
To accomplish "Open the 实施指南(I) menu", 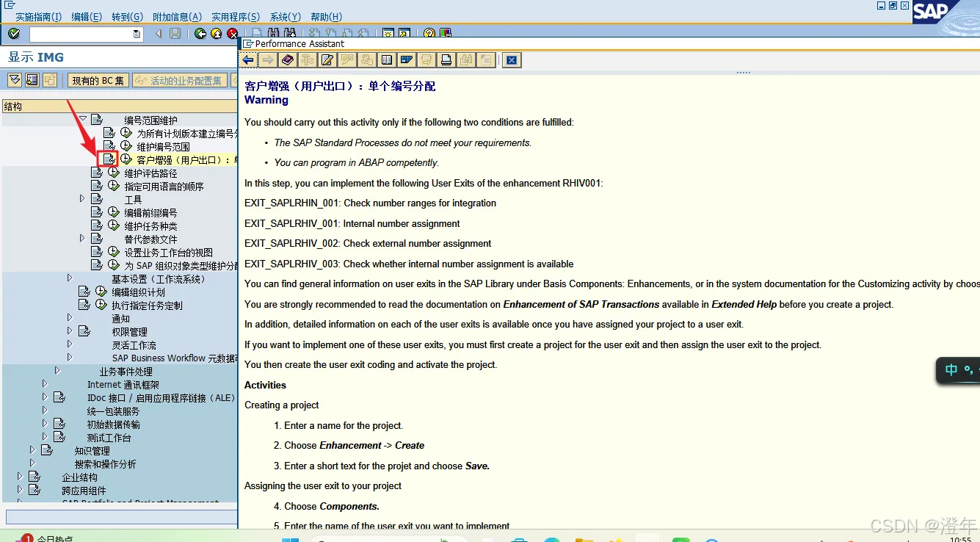I will (40, 17).
